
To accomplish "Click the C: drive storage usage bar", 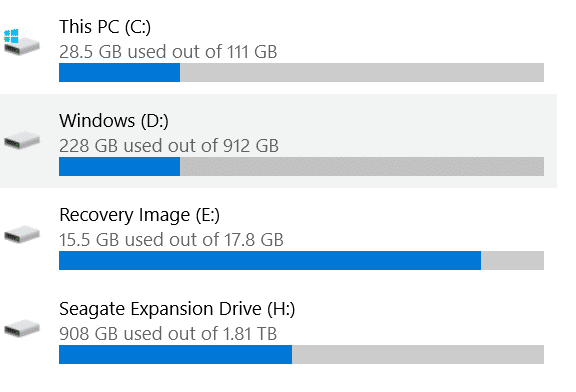I will 301,72.
